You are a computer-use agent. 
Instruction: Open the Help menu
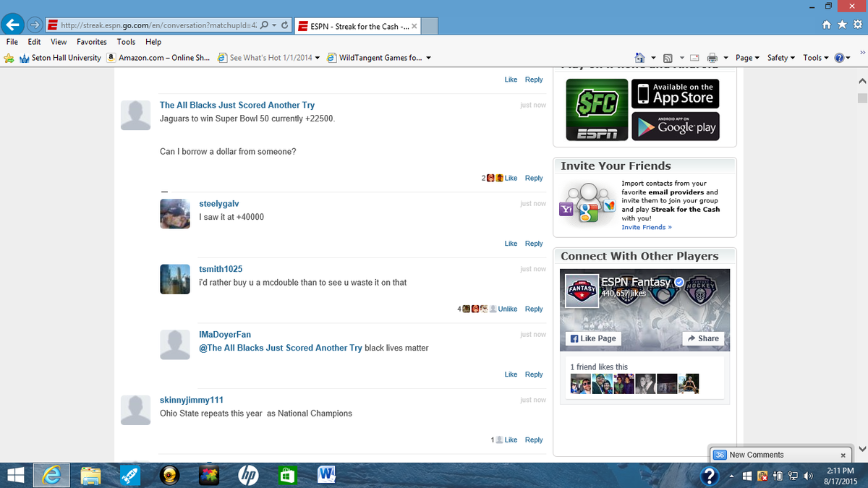click(x=153, y=42)
